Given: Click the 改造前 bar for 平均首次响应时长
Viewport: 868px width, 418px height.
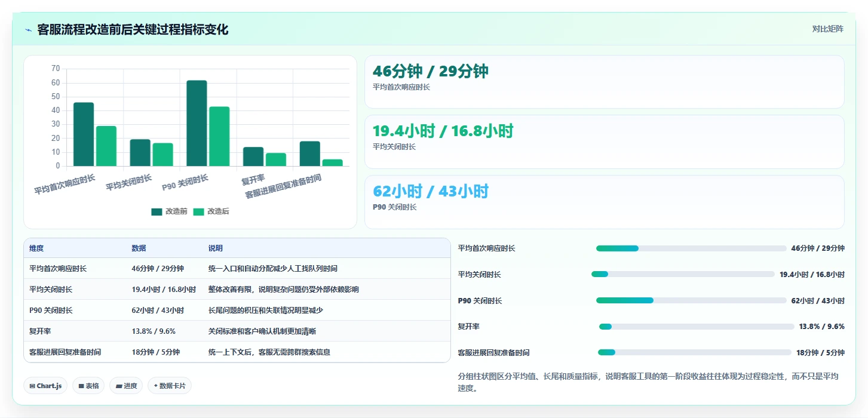Looking at the screenshot, I should pyautogui.click(x=84, y=134).
